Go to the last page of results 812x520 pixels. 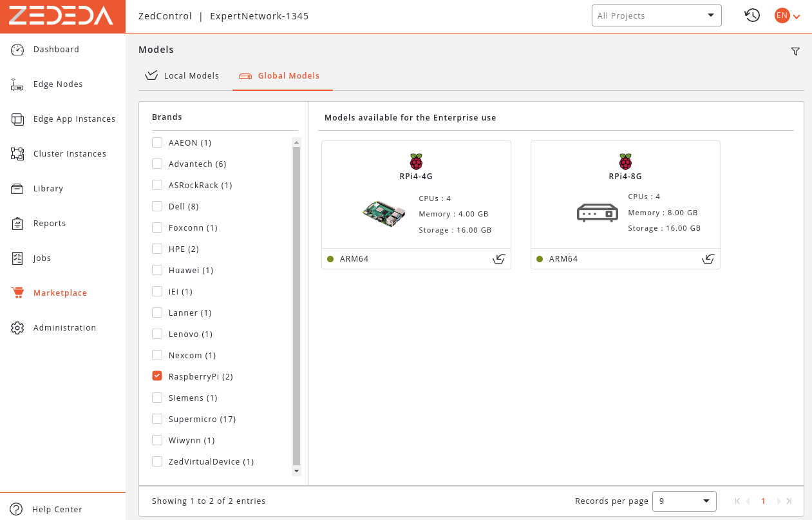789,501
